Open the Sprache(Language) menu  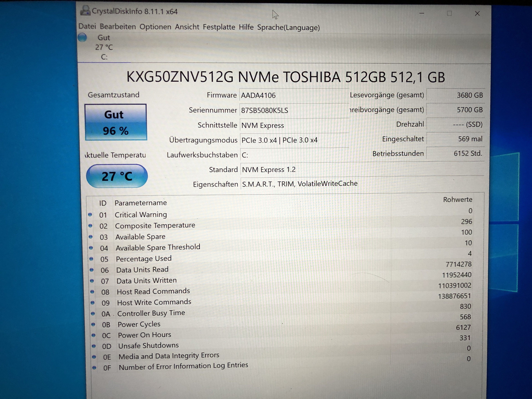[x=288, y=27]
